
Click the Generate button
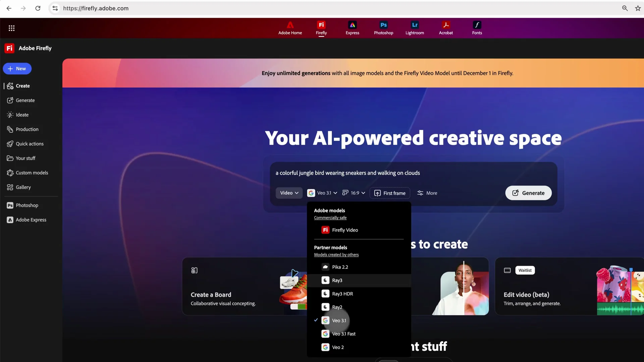[x=528, y=193]
